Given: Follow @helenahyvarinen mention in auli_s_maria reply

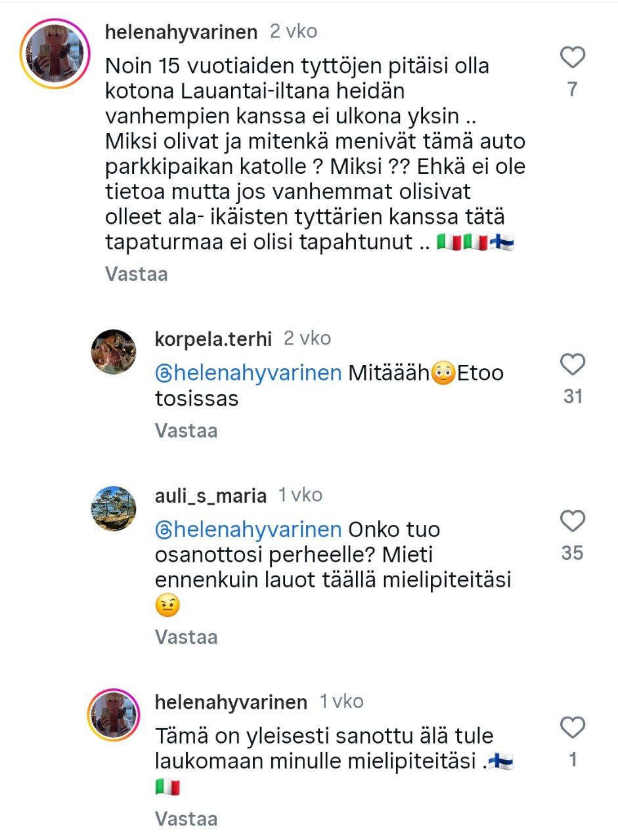Looking at the screenshot, I should pos(248,530).
